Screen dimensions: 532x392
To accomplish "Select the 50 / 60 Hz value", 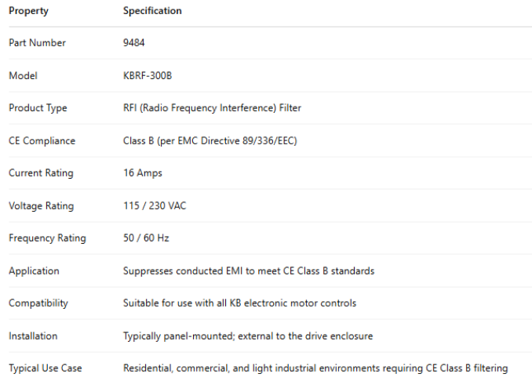I will click(146, 238).
